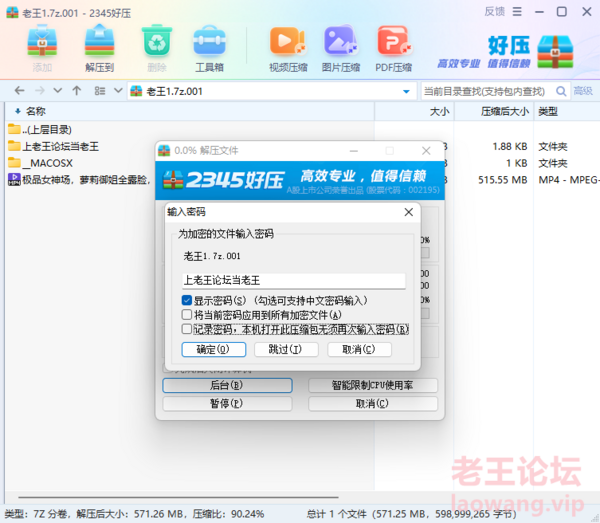Click the 跳过(T) skip button

pos(286,349)
